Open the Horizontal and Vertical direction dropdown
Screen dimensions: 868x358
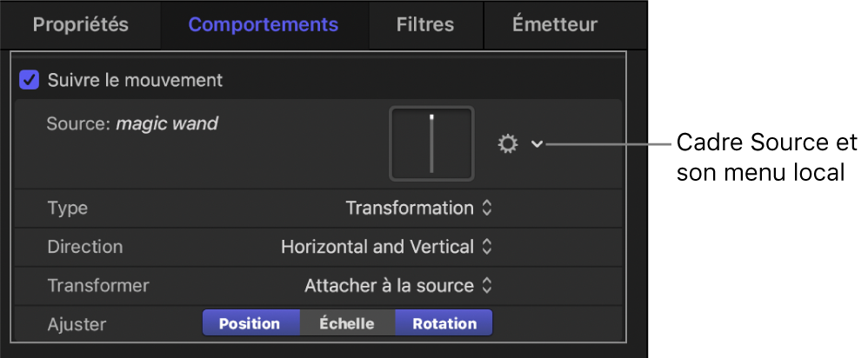click(386, 247)
